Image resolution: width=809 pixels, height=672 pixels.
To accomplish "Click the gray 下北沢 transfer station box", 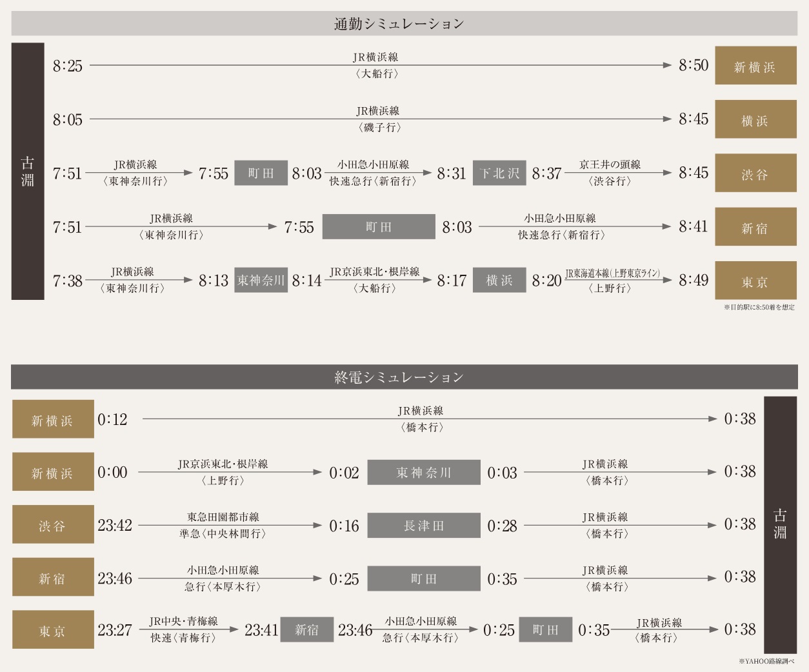I will pyautogui.click(x=499, y=173).
